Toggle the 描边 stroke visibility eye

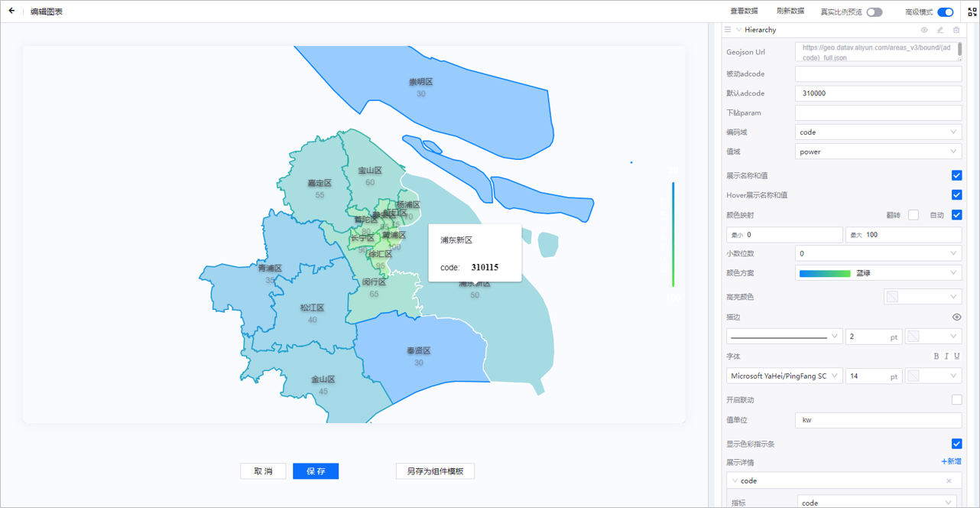coord(956,317)
